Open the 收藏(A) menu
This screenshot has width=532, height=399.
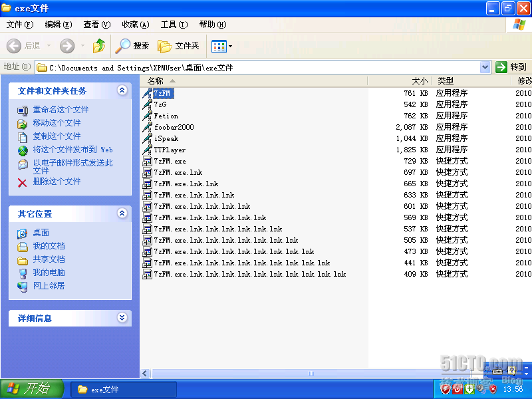click(136, 25)
